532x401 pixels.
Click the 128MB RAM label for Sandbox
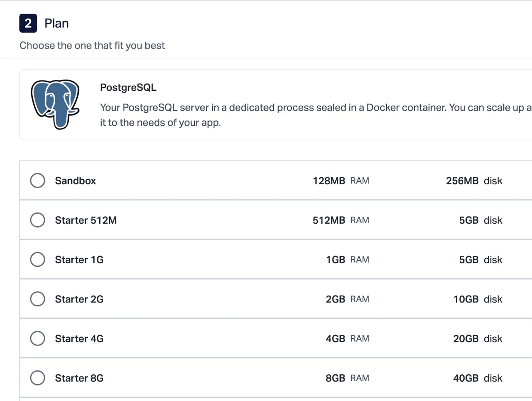point(340,180)
